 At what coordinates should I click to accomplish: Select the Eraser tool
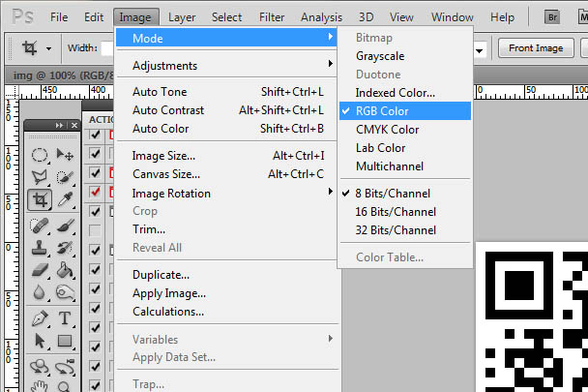pyautogui.click(x=41, y=271)
